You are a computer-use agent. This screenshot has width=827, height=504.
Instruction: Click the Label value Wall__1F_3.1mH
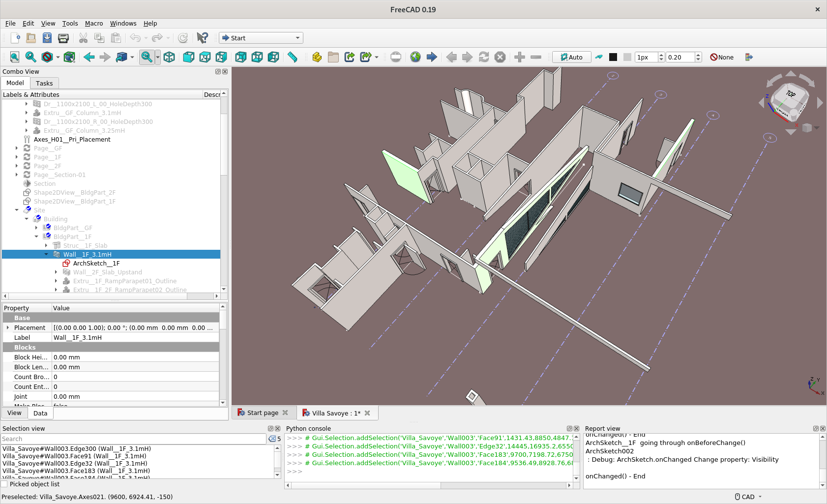tap(136, 337)
